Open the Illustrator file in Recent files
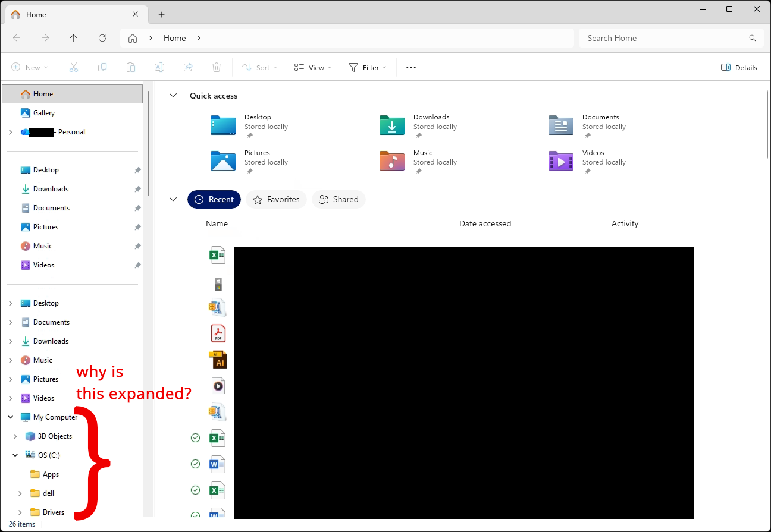This screenshot has height=532, width=771. click(x=218, y=360)
